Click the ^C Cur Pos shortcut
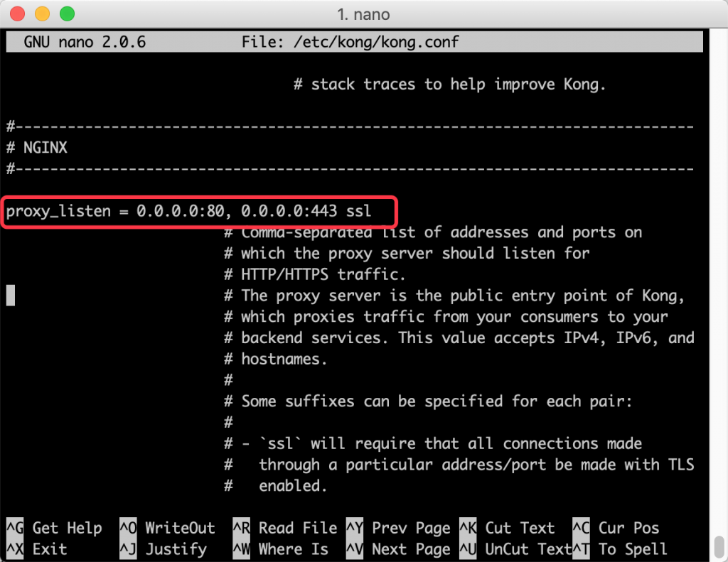The width and height of the screenshot is (728, 562). 616,528
